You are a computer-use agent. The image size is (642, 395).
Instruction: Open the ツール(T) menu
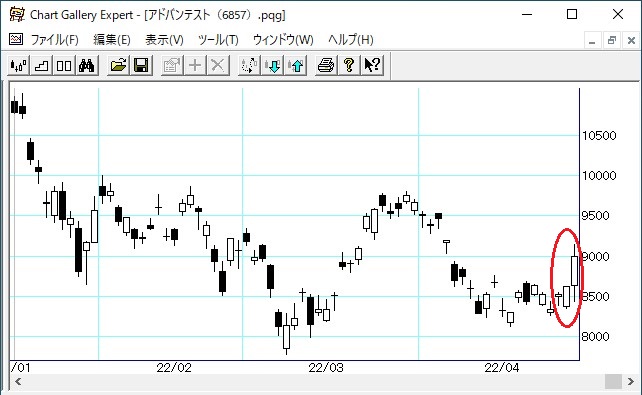(218, 40)
